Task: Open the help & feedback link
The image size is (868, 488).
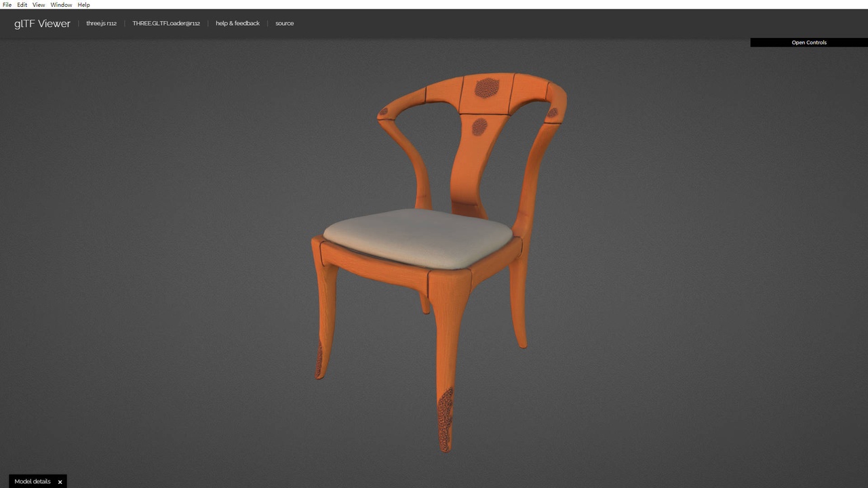Action: [x=237, y=23]
